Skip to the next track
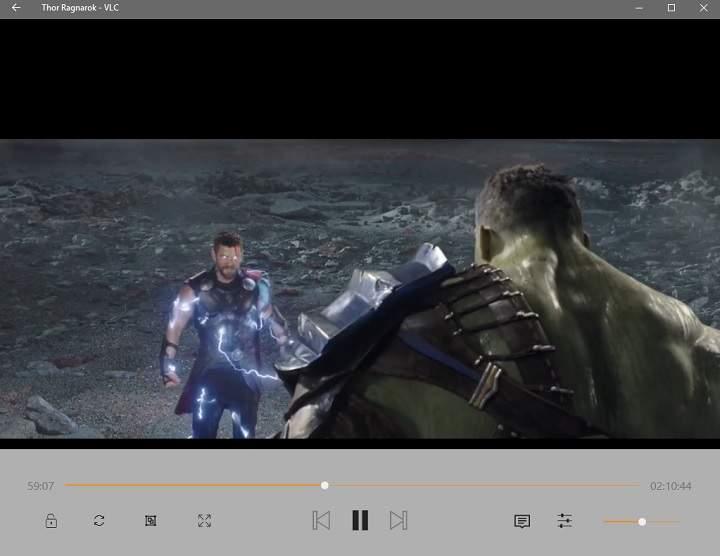720x556 pixels. point(398,520)
